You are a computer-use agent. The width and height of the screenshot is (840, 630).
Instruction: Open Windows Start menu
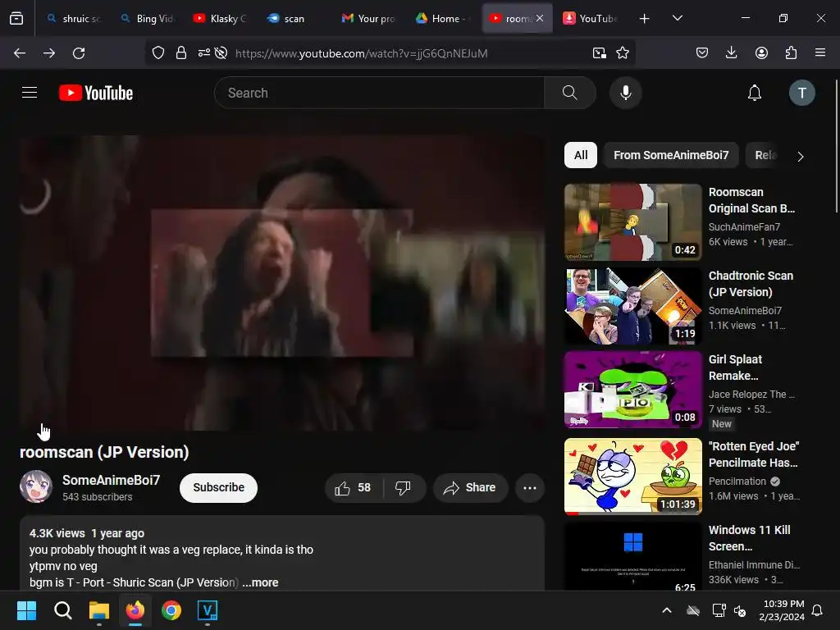click(x=26, y=610)
